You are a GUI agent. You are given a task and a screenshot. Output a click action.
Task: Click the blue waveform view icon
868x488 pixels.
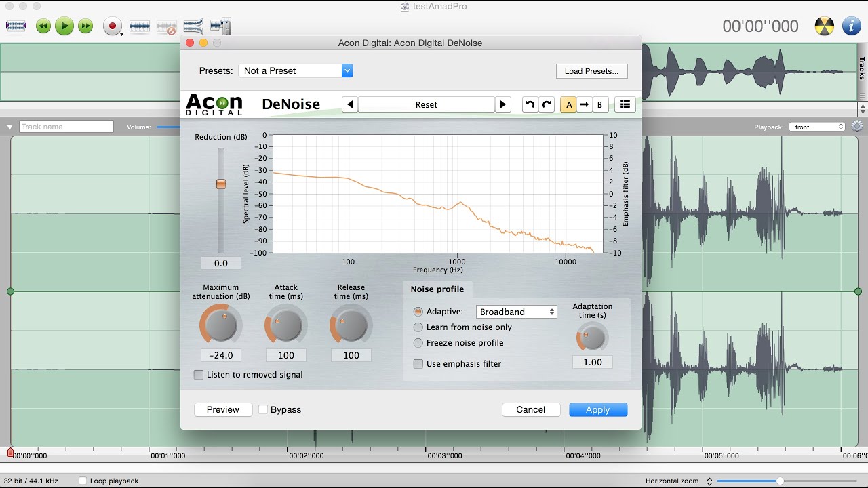[139, 26]
